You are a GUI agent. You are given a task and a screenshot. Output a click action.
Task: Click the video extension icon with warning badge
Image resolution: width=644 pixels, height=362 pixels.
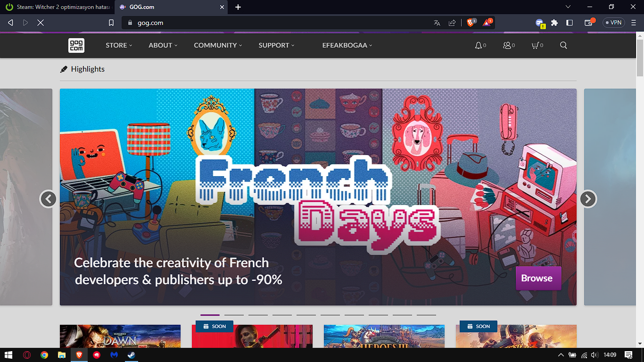click(540, 23)
